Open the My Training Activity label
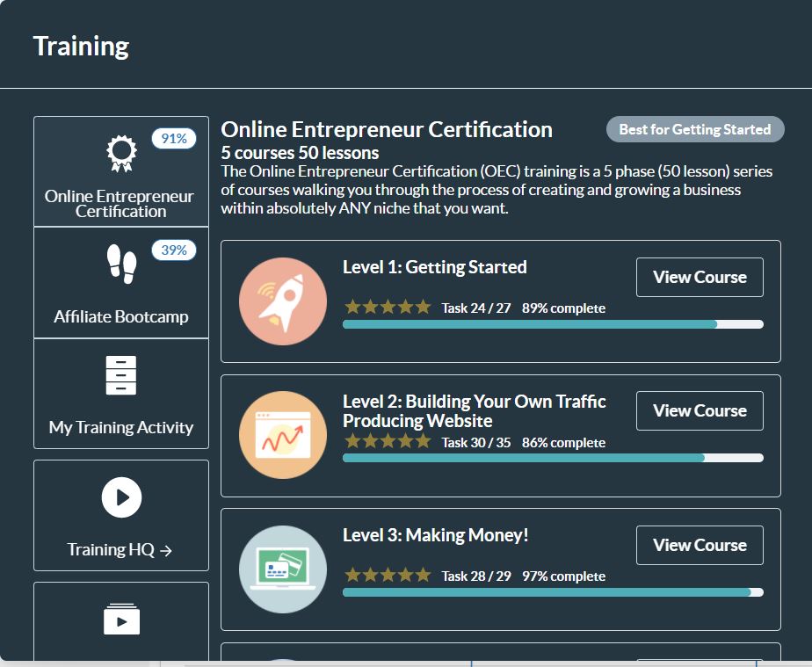Image resolution: width=812 pixels, height=667 pixels. point(121,427)
